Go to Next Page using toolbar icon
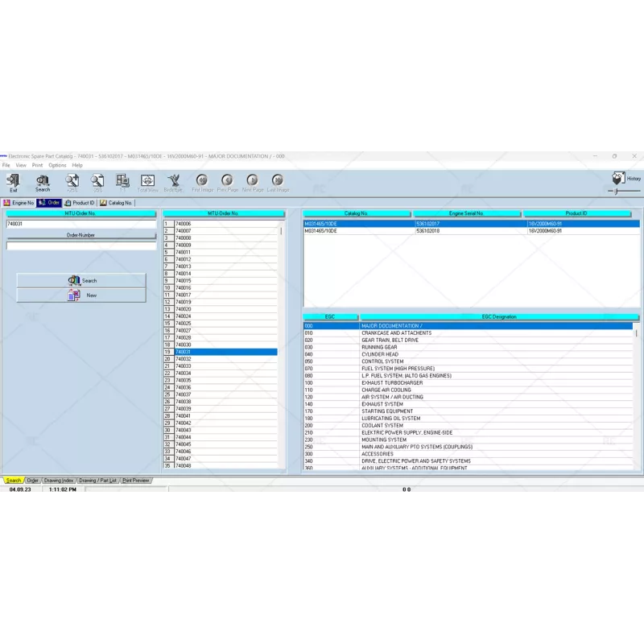The image size is (644, 644). 253,182
